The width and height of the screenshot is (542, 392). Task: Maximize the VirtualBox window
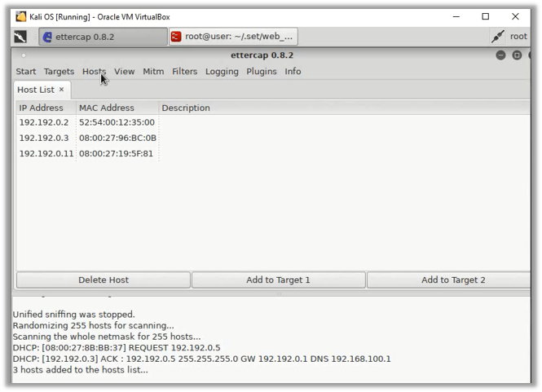[485, 16]
